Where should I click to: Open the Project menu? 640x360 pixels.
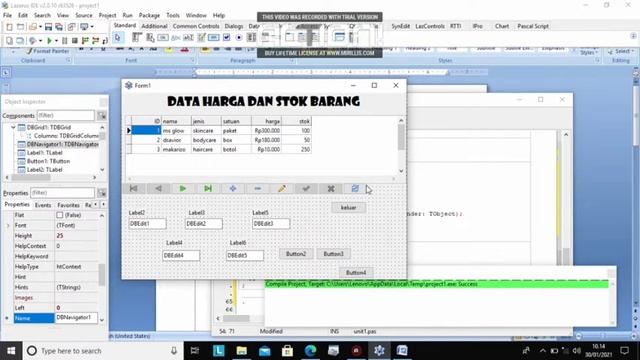tap(107, 15)
